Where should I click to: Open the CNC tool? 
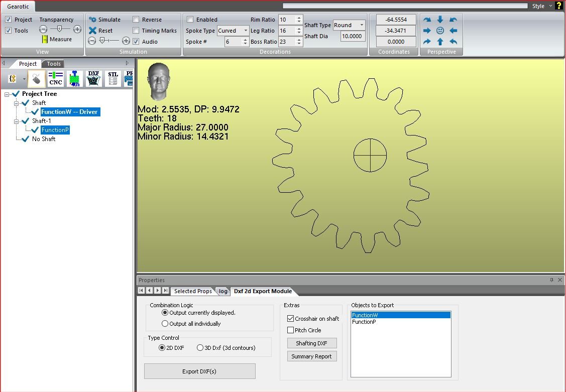(x=56, y=79)
